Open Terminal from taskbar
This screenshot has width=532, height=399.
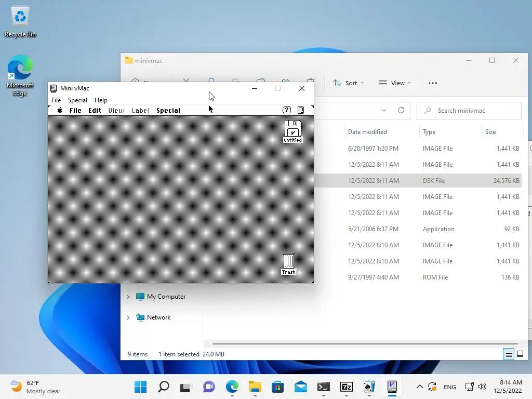click(x=323, y=387)
